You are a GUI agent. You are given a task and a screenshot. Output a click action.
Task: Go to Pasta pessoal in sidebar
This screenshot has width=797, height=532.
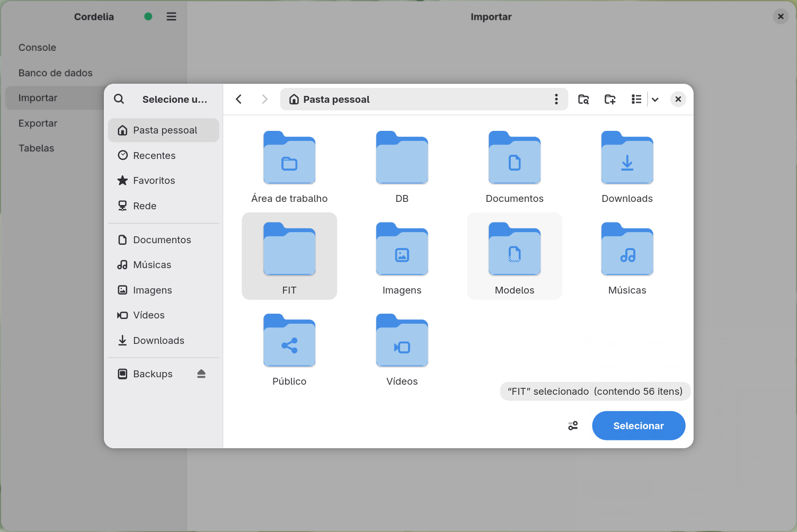[164, 130]
